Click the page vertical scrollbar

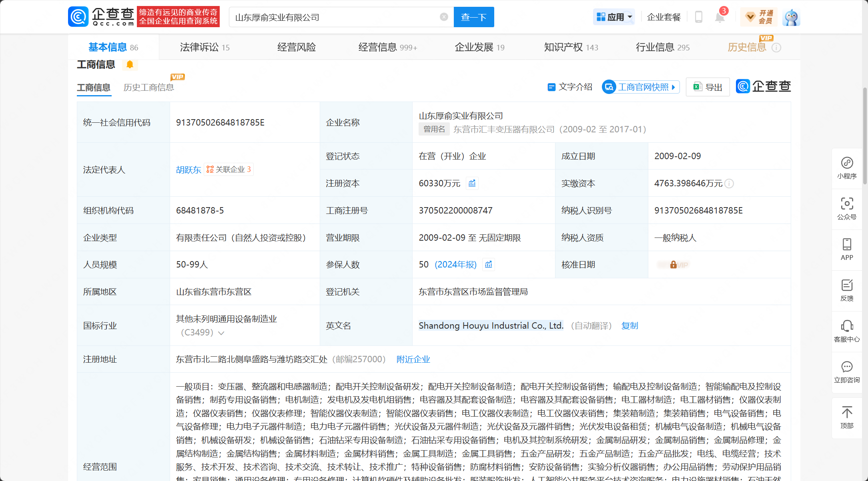(x=865, y=136)
